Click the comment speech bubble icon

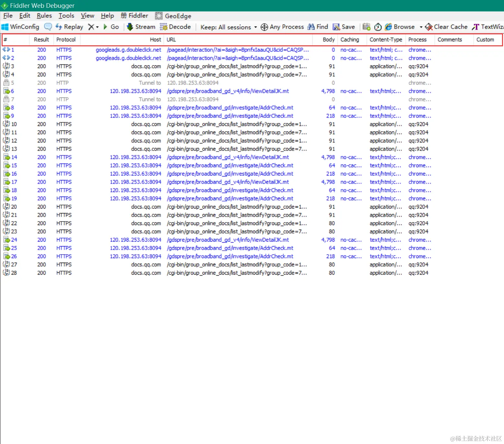click(x=48, y=27)
